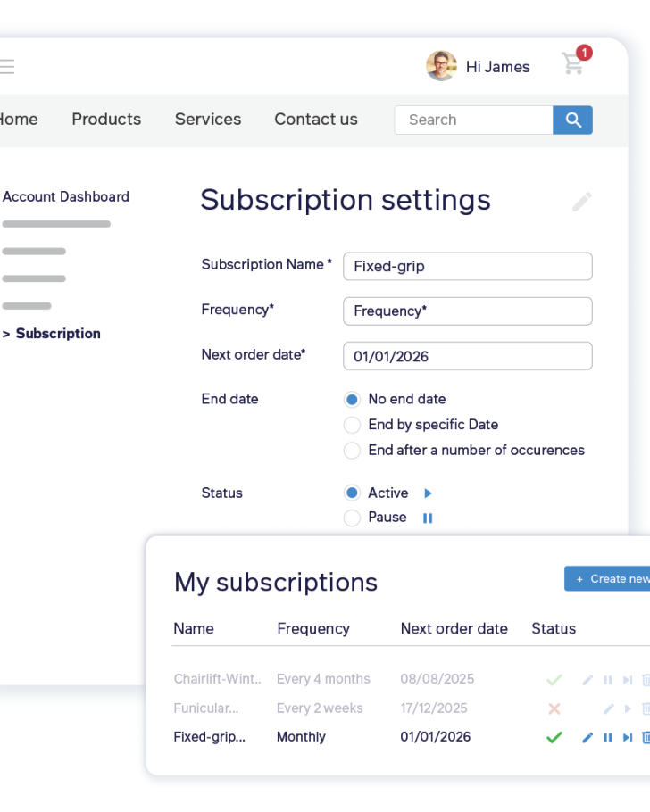Open the Funicular... subscription name
Screen dimensions: 650x812
pyautogui.click(x=206, y=708)
